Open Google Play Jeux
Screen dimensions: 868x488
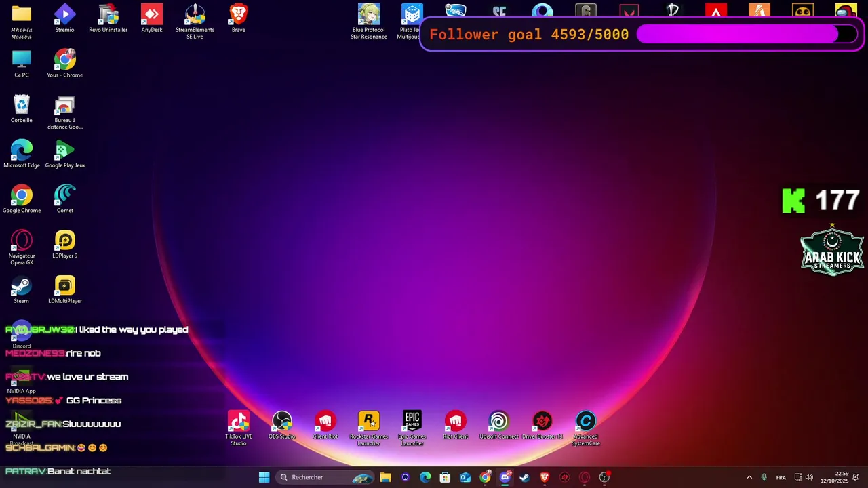coord(65,154)
